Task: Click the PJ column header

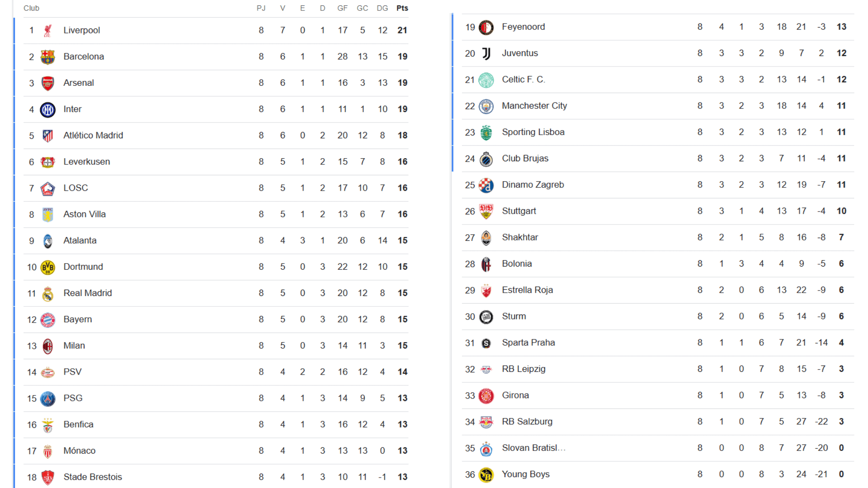Action: coord(261,8)
